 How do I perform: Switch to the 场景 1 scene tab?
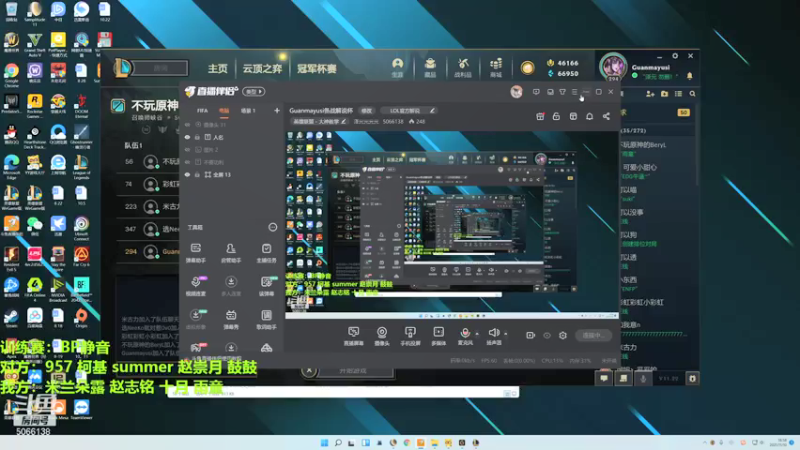[248, 110]
